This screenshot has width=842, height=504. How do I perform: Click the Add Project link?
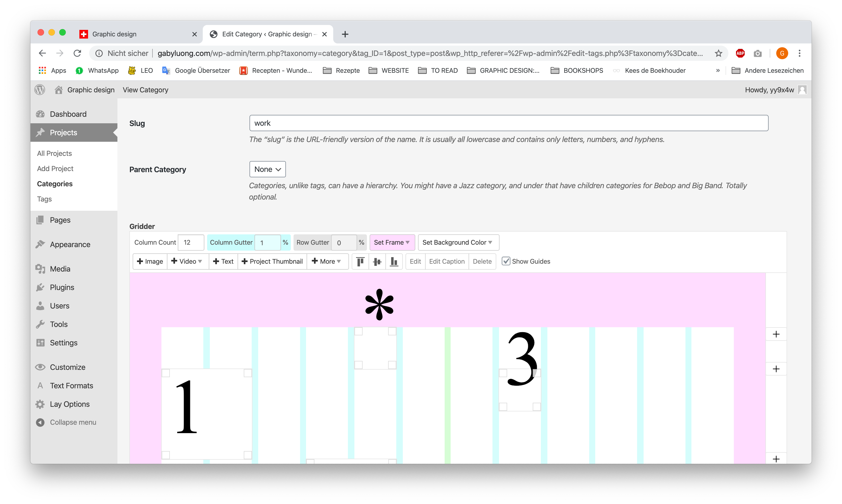click(55, 168)
